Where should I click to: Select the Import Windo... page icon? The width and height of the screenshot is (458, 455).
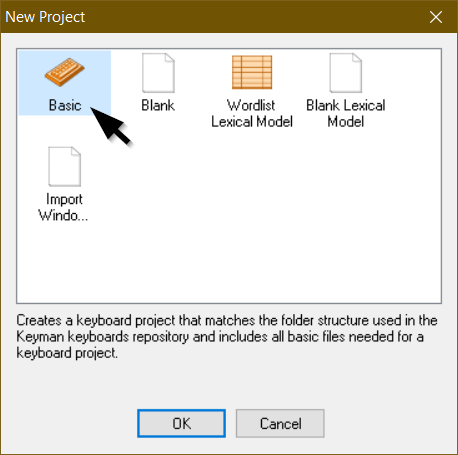point(65,166)
